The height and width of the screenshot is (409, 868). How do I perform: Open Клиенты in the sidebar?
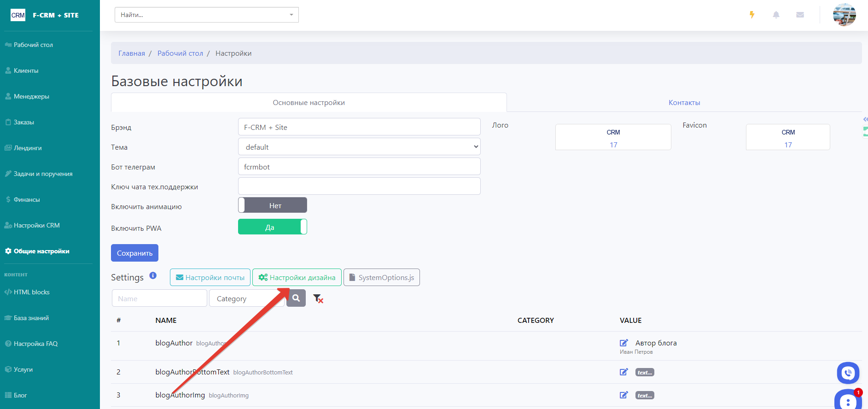tap(26, 70)
